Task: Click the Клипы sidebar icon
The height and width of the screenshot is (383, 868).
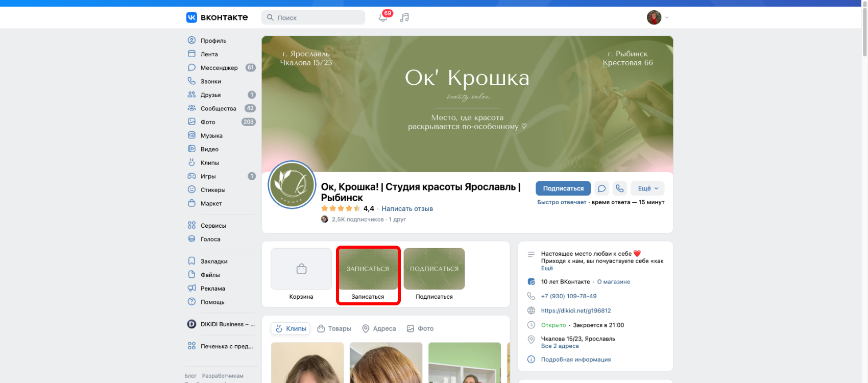Action: click(191, 162)
